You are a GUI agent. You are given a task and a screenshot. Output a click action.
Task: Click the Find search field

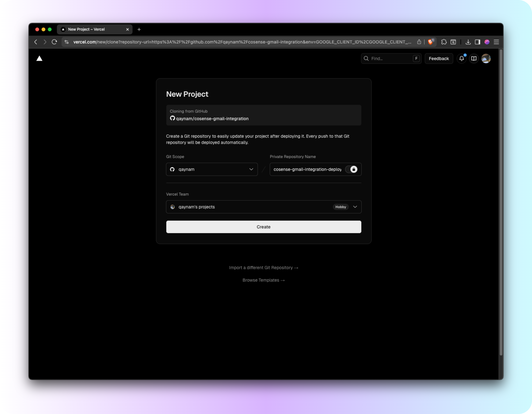tap(391, 58)
